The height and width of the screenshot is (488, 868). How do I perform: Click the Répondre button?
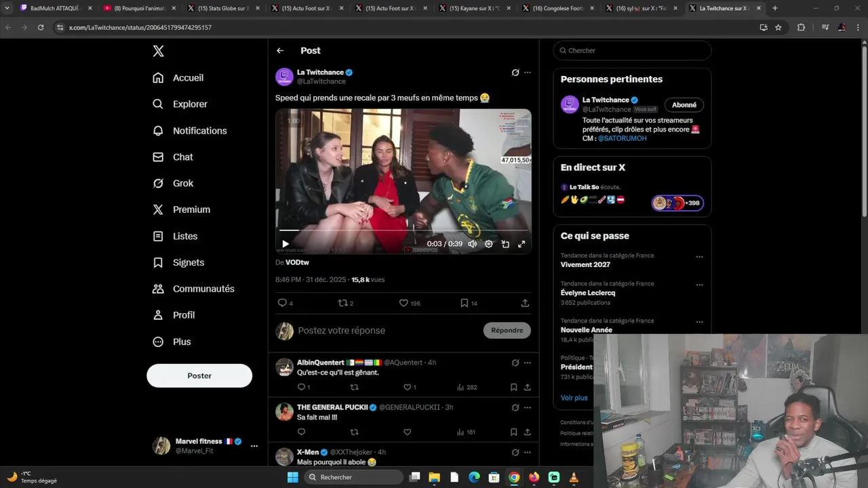pos(507,331)
